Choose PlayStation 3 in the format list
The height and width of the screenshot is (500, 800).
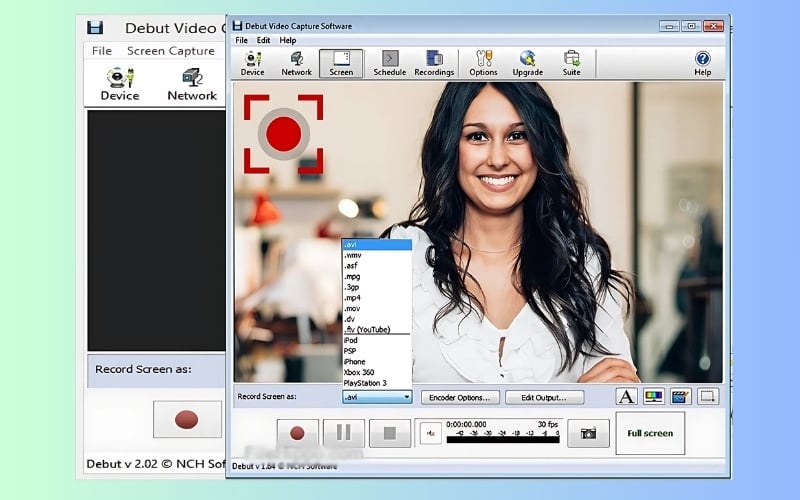[377, 383]
